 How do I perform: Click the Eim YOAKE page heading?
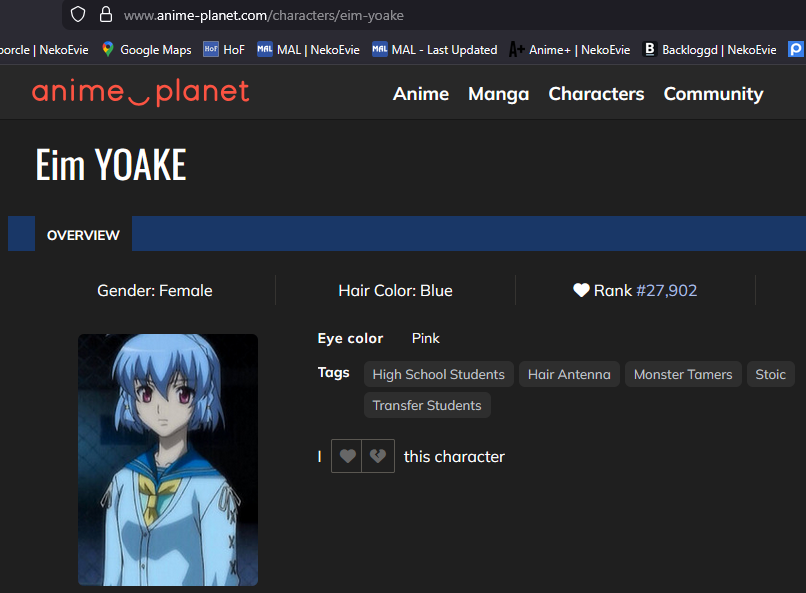[x=111, y=164]
